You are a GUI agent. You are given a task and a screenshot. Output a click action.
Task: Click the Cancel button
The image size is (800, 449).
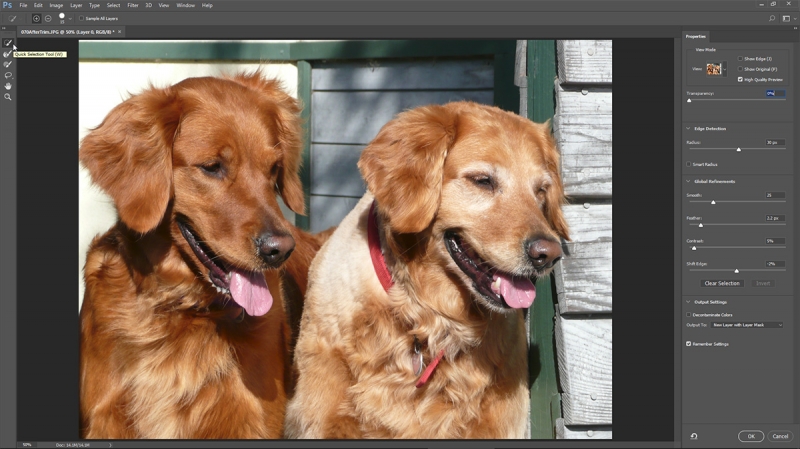coord(780,436)
